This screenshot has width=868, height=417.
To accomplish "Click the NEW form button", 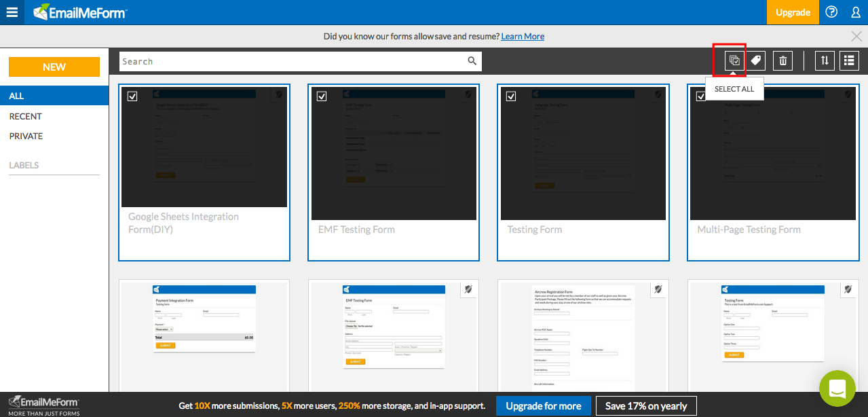I will [x=54, y=67].
